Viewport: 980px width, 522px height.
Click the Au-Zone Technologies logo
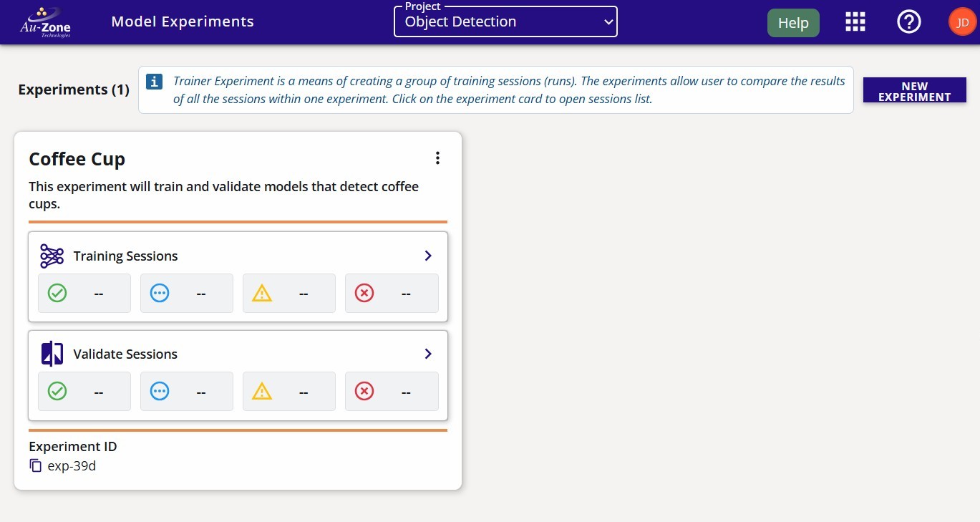45,22
